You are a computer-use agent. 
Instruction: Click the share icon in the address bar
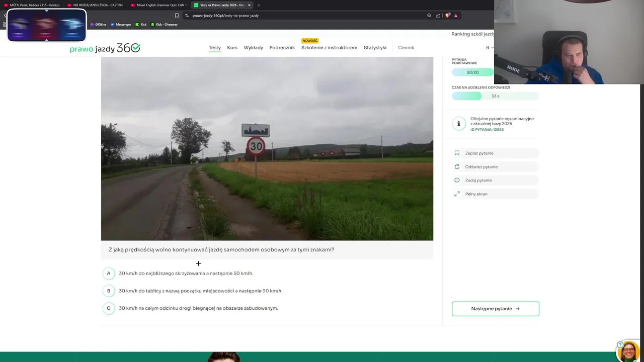[438, 16]
